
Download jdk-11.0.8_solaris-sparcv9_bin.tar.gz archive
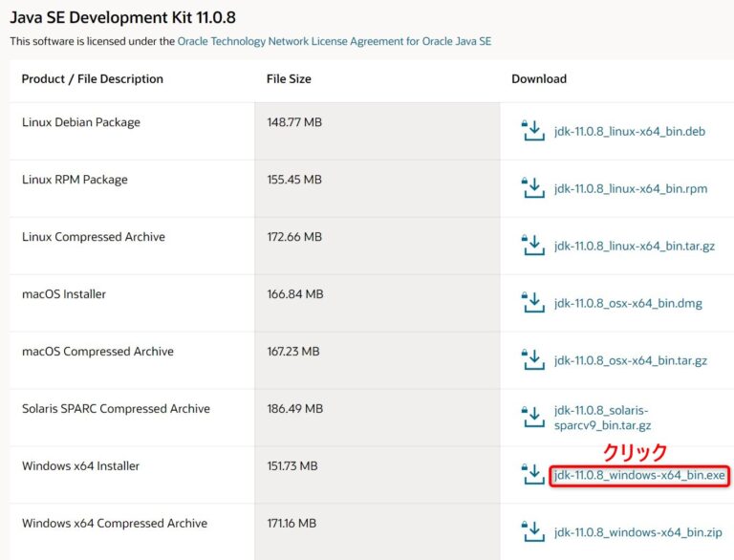click(602, 417)
